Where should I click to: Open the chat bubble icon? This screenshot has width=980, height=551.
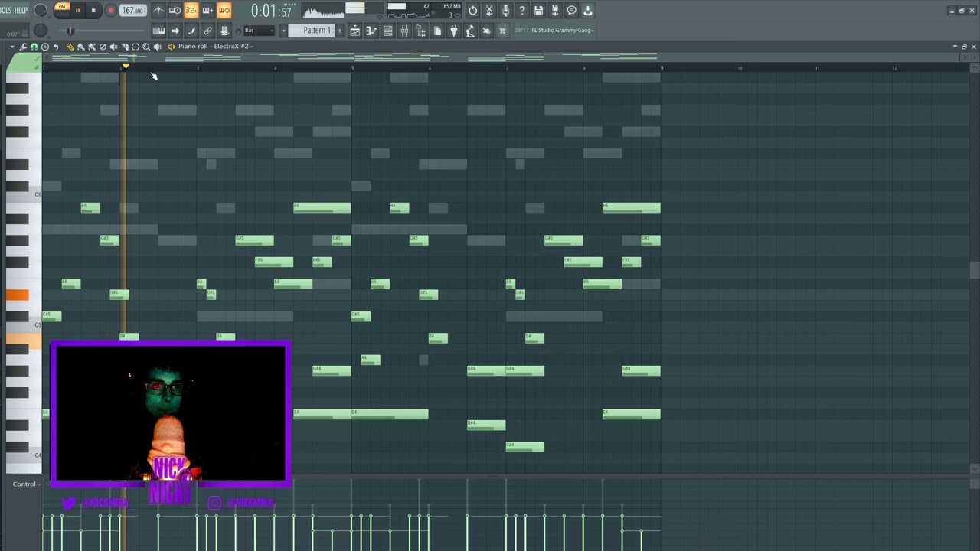pos(571,11)
